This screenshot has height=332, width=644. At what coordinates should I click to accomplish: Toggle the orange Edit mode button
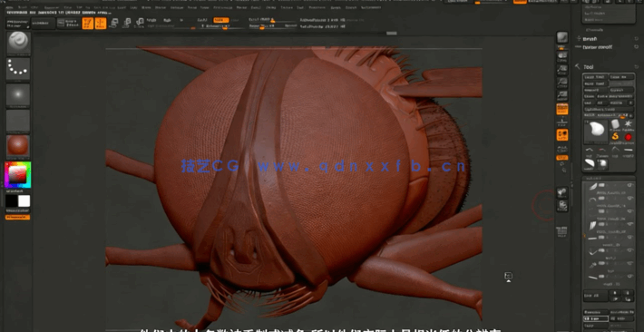coord(87,24)
